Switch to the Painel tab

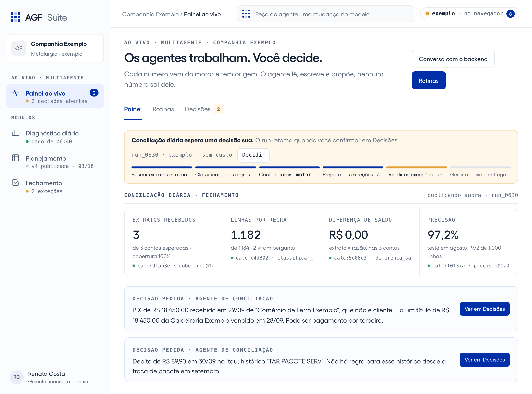coord(133,109)
